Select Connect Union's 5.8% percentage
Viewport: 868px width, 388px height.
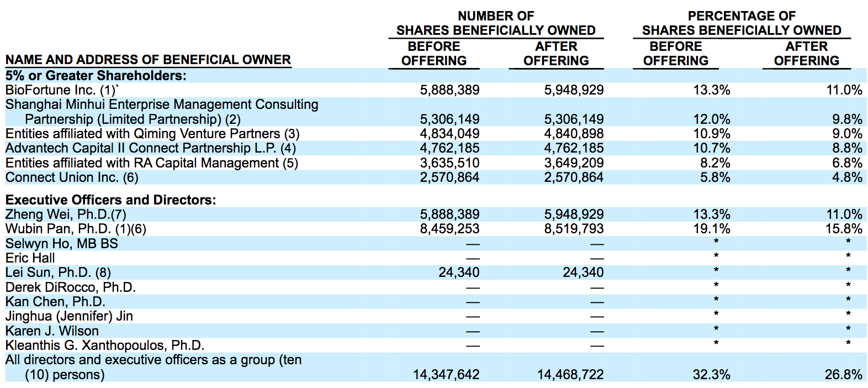715,177
